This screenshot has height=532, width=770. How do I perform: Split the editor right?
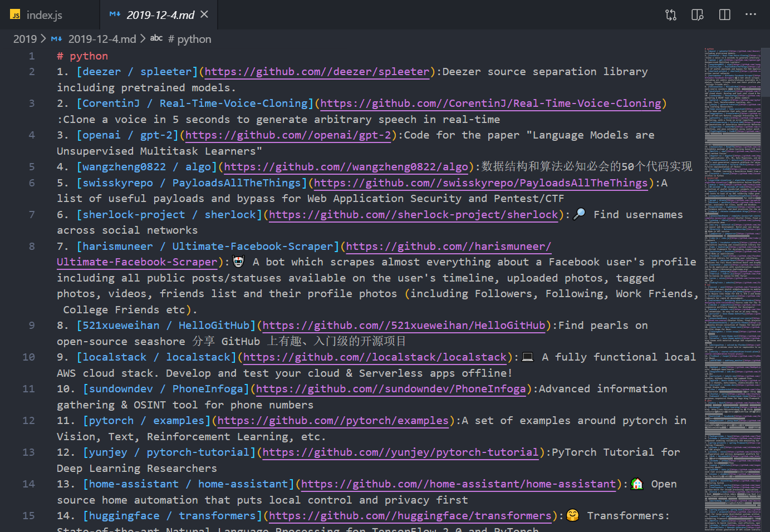[724, 15]
